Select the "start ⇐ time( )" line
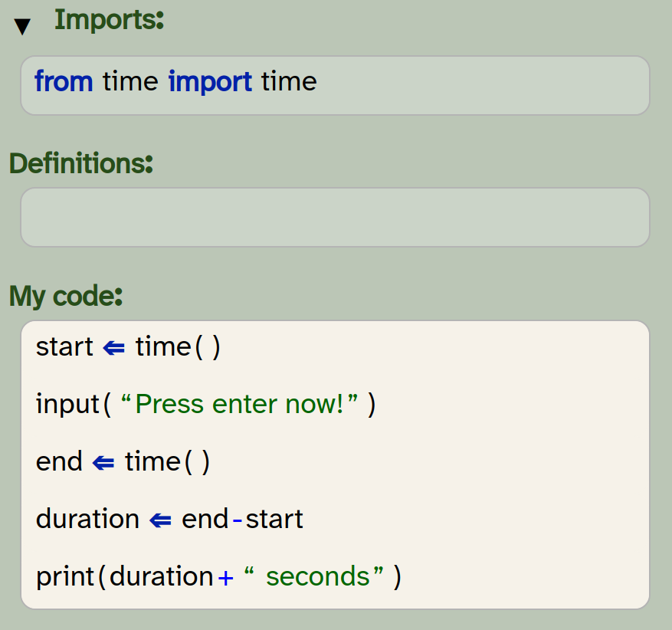Image resolution: width=672 pixels, height=630 pixels. pos(128,346)
